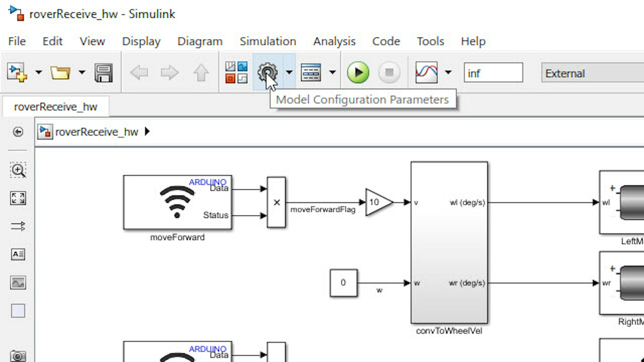Click roverReceive_hw in the breadcrumb path

click(x=96, y=132)
